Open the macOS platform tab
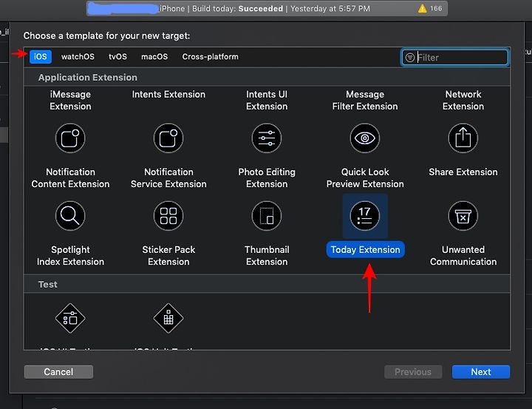532x409 pixels. [154, 57]
